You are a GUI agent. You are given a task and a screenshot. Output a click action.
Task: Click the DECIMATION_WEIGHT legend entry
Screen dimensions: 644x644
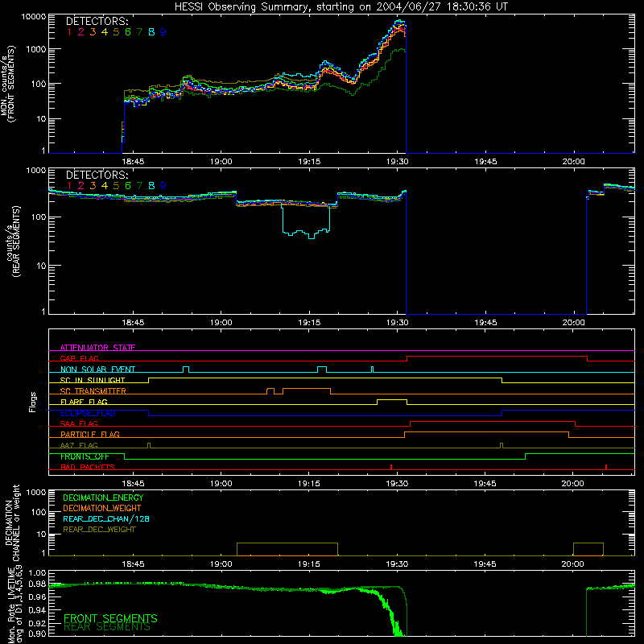(102, 509)
